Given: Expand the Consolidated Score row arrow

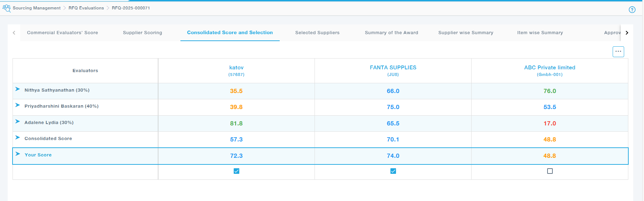Looking at the screenshot, I should (18, 138).
